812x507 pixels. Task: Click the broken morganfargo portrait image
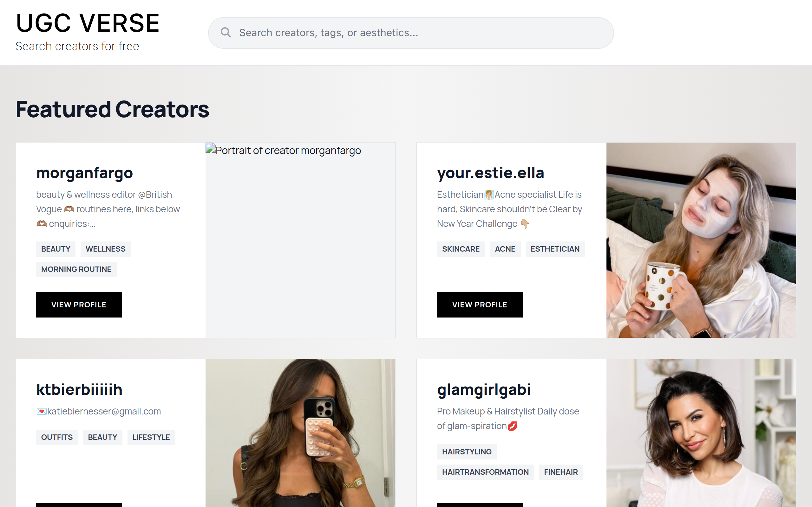point(300,240)
